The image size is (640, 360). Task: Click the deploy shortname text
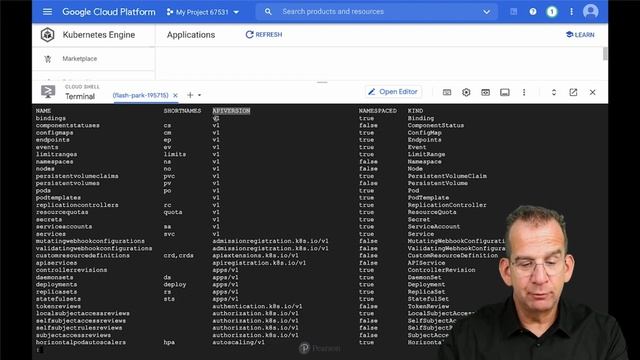tap(175, 284)
